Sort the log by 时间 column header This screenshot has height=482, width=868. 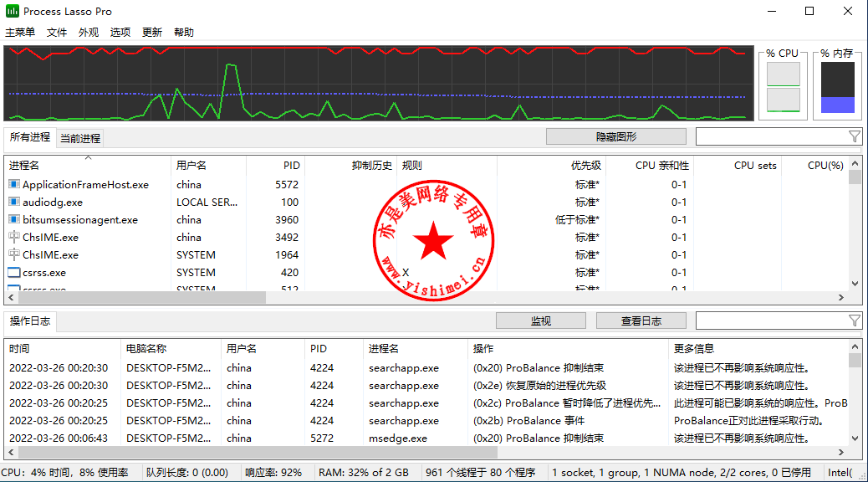(63, 348)
